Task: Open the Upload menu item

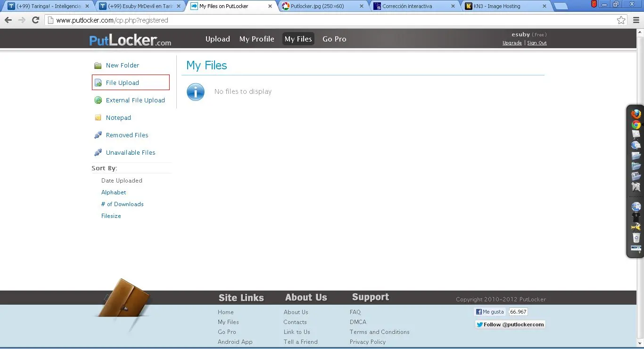Action: click(x=218, y=39)
